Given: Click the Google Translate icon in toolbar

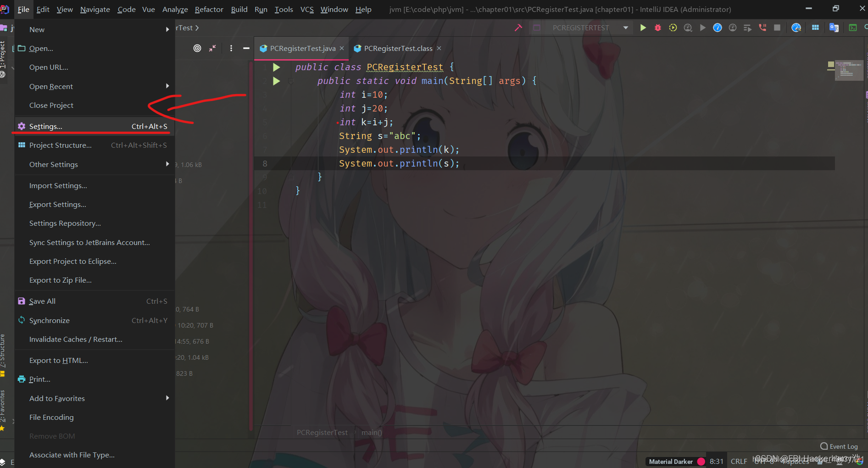Looking at the screenshot, I should coord(834,28).
